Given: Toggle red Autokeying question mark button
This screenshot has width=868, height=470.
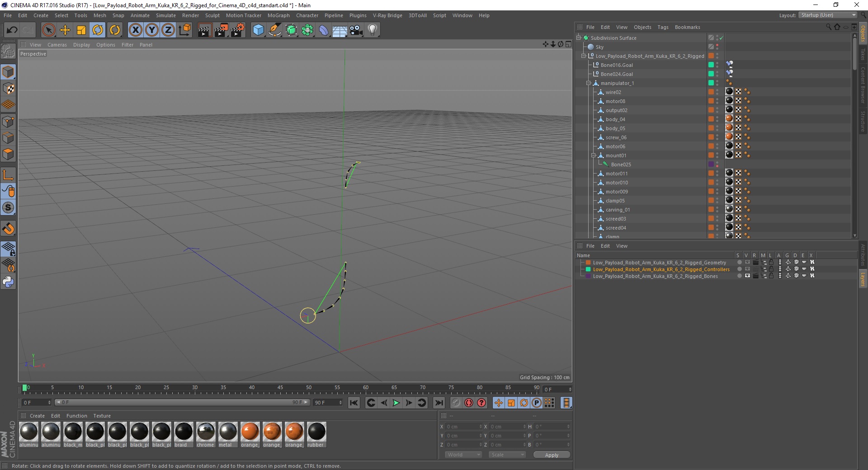Looking at the screenshot, I should tap(482, 403).
